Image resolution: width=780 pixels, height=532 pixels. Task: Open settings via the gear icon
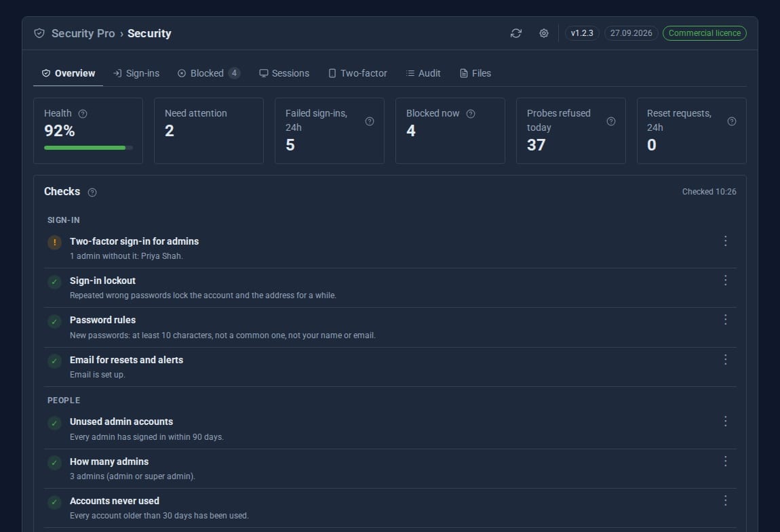(x=544, y=33)
